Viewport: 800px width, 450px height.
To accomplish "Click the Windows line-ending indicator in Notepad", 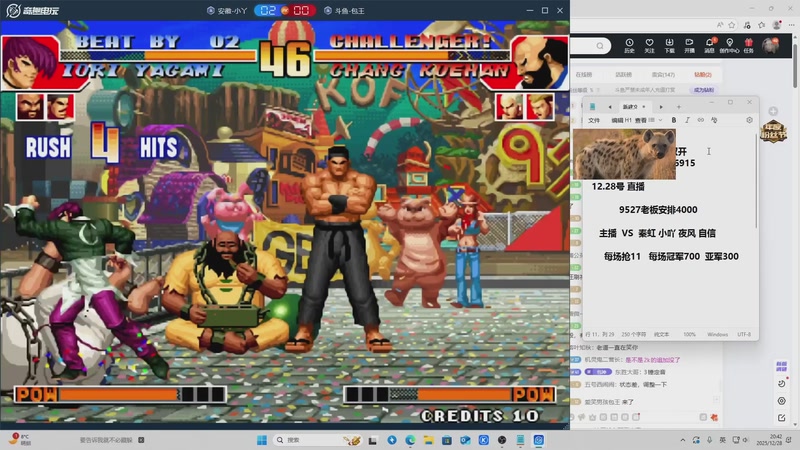I will (717, 334).
